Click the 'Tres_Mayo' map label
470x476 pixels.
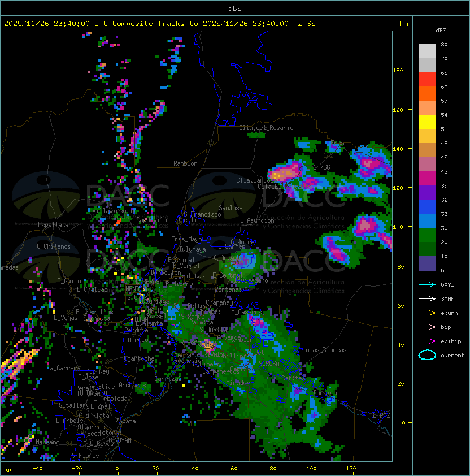tap(186, 239)
